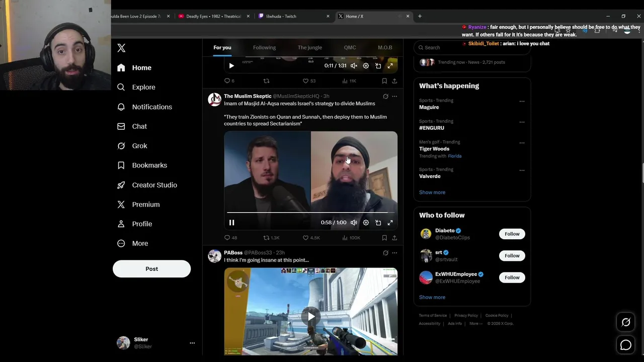Screen dimensions: 644x362
Task: Show more under Who to follow
Action: (432, 297)
